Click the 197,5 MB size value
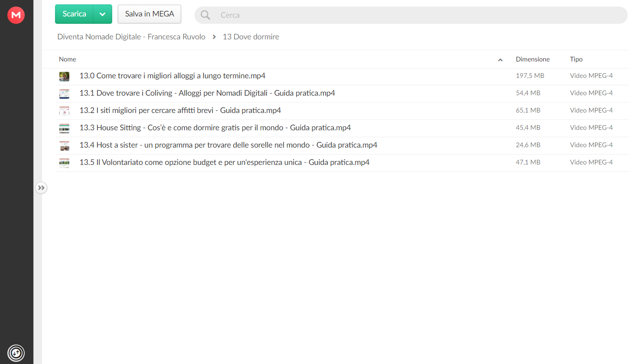This screenshot has height=364, width=629. [x=530, y=76]
